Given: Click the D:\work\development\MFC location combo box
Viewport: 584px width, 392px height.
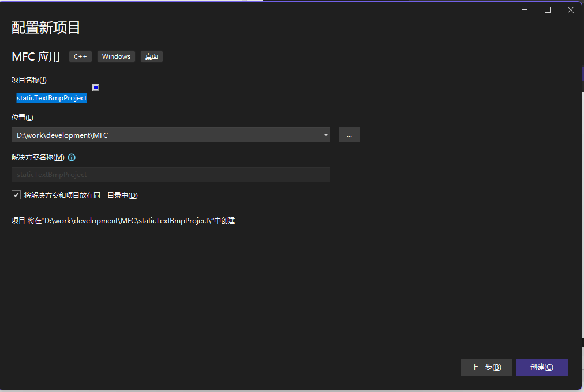Looking at the screenshot, I should [x=167, y=135].
